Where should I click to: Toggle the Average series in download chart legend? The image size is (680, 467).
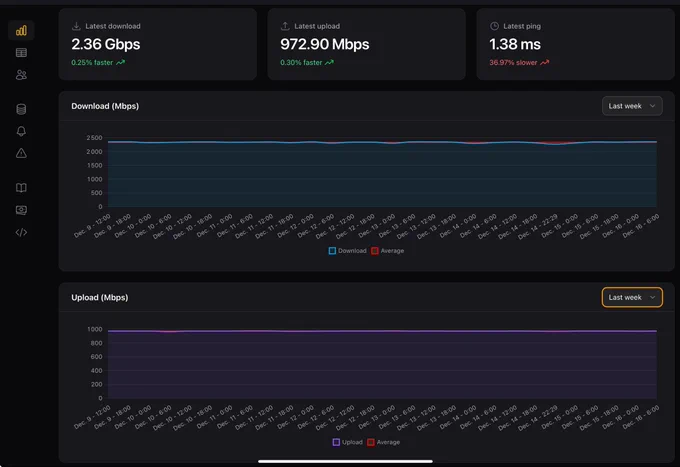pyautogui.click(x=388, y=251)
